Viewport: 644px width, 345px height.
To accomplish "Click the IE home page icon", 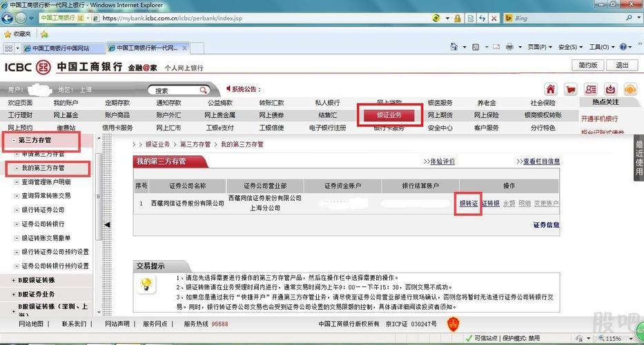I will coord(454,47).
